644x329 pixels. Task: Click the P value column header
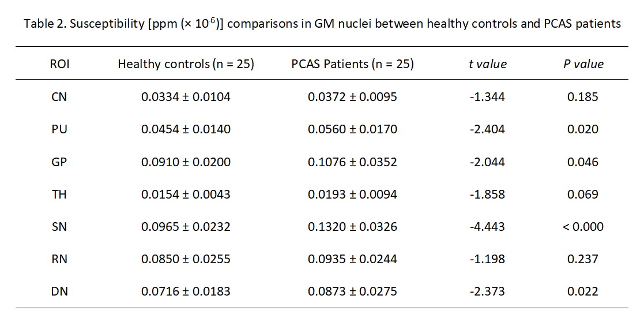[x=583, y=64]
